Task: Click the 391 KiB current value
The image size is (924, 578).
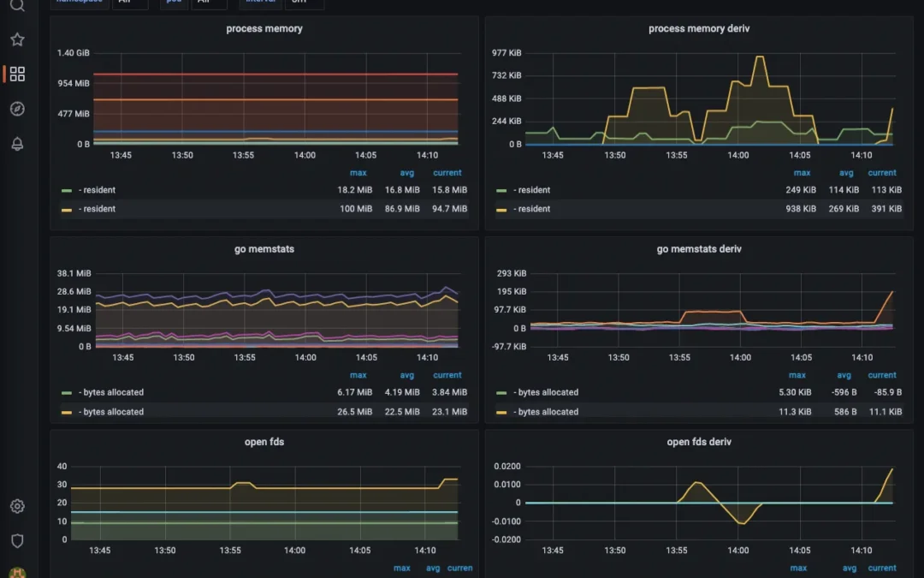Action: coord(886,209)
